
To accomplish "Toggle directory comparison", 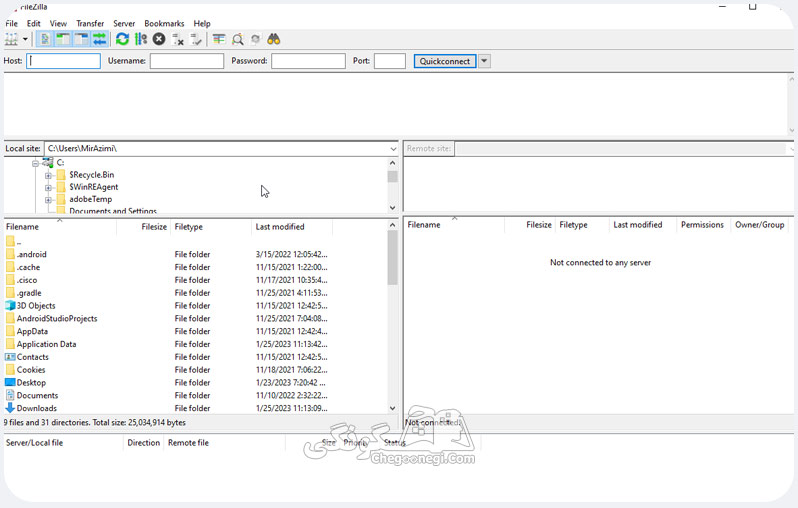I will (237, 39).
